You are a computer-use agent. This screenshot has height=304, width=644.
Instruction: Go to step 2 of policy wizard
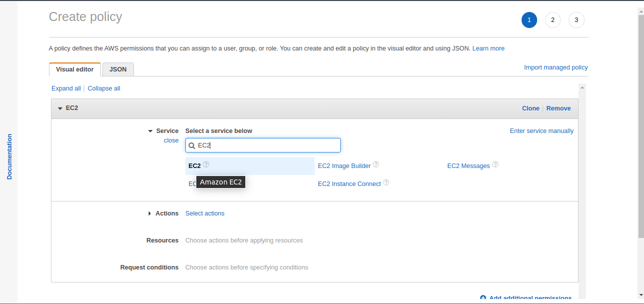tap(553, 20)
